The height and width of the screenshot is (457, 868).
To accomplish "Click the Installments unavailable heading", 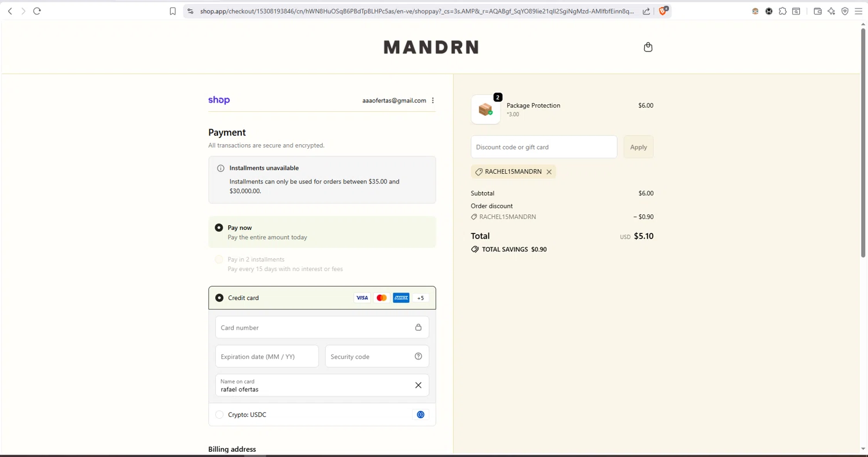I will pos(264,168).
